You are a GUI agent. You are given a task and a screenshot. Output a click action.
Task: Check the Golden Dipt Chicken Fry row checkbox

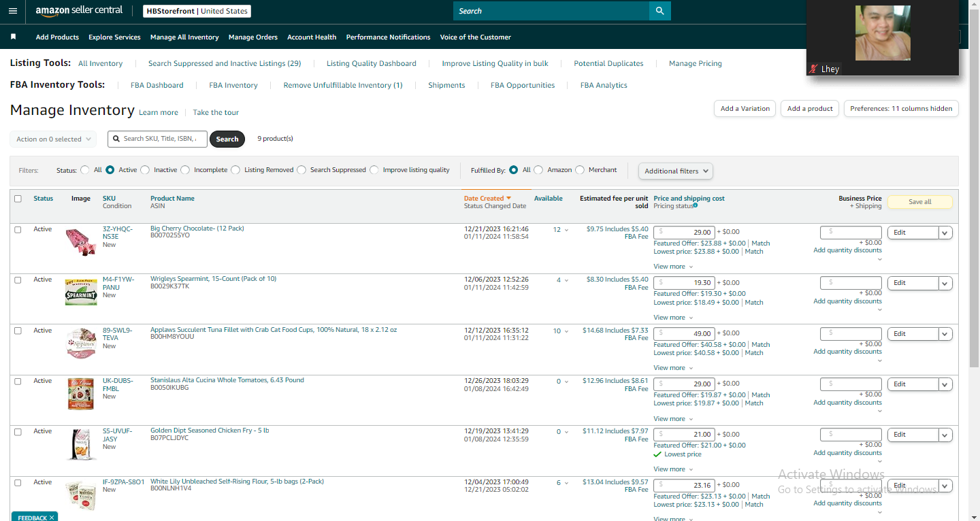18,431
